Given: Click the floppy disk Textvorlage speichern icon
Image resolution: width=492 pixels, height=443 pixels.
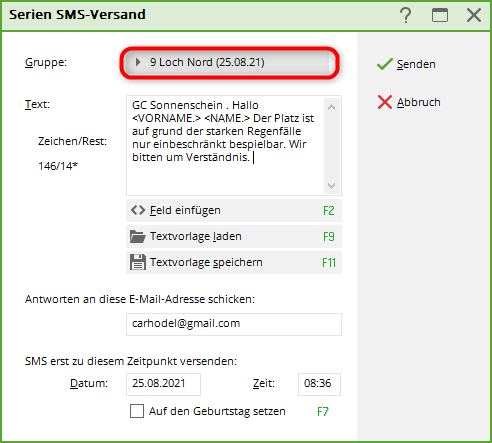Looking at the screenshot, I should [x=138, y=262].
